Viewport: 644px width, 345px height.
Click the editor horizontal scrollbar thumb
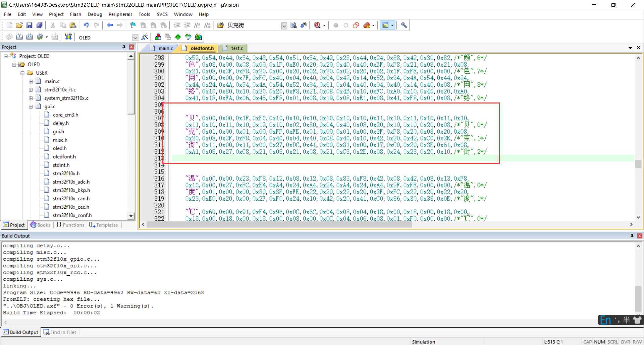[x=279, y=224]
